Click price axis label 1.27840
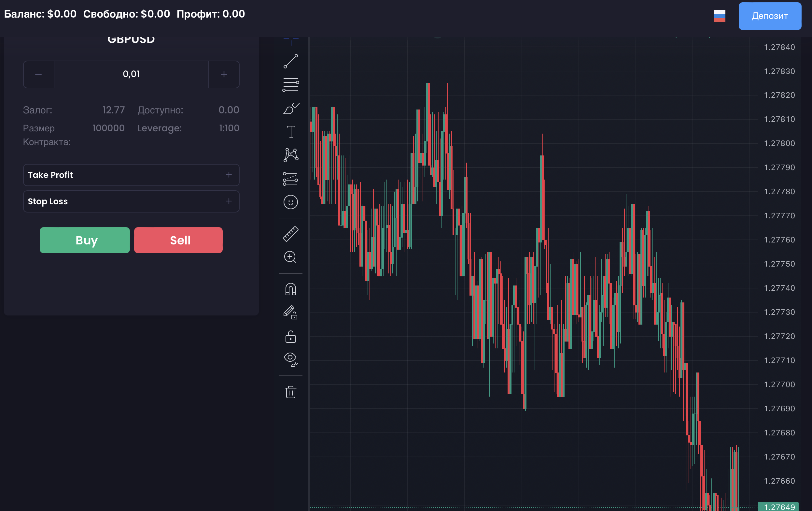This screenshot has height=511, width=812. coord(779,47)
